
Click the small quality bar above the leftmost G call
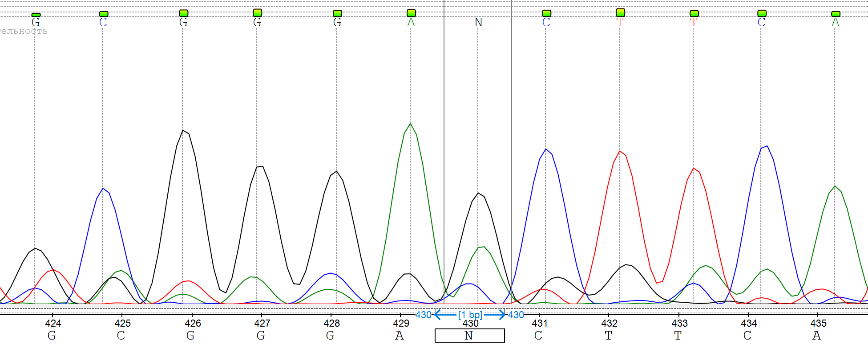click(36, 15)
